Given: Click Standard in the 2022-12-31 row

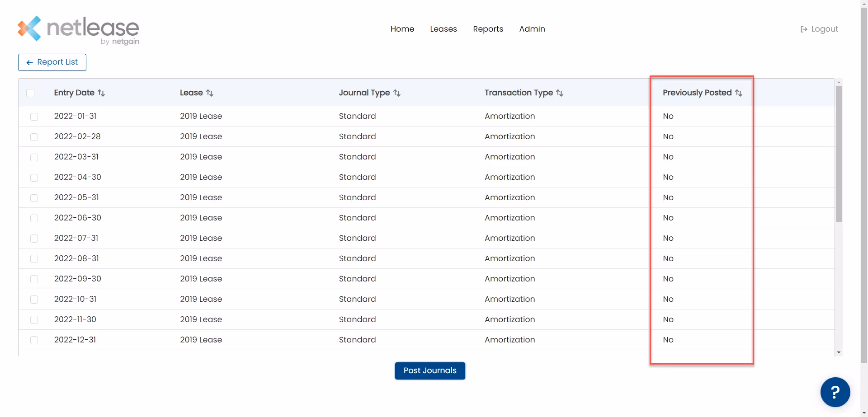Looking at the screenshot, I should pos(357,340).
